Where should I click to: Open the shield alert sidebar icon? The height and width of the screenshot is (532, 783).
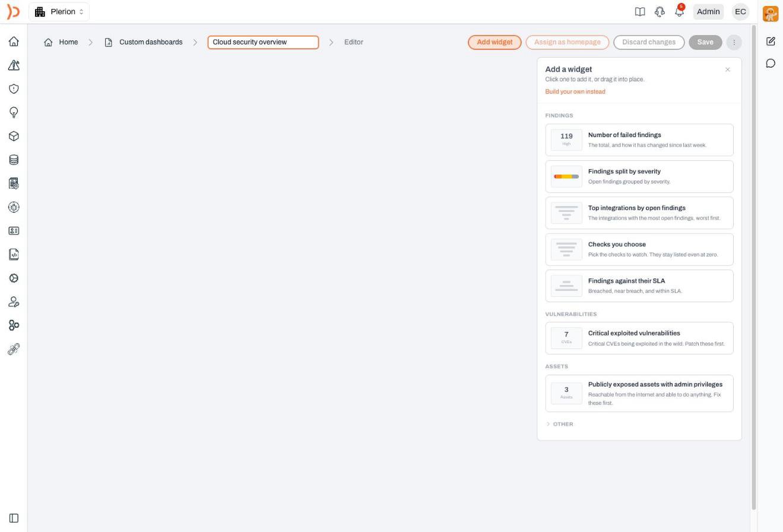point(14,89)
